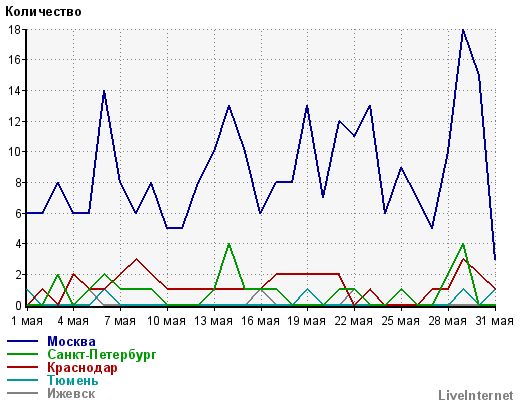Click the Москва legend label
The height and width of the screenshot is (405, 520).
click(71, 341)
